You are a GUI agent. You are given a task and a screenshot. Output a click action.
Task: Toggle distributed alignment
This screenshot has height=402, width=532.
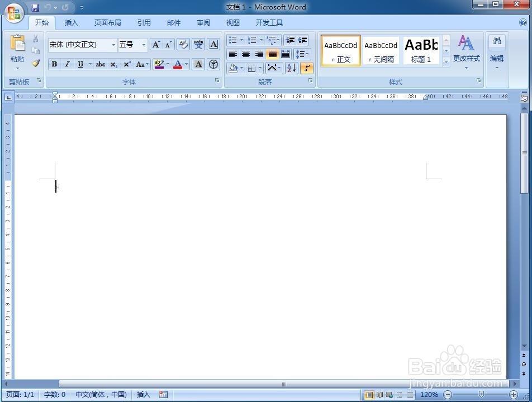point(286,54)
